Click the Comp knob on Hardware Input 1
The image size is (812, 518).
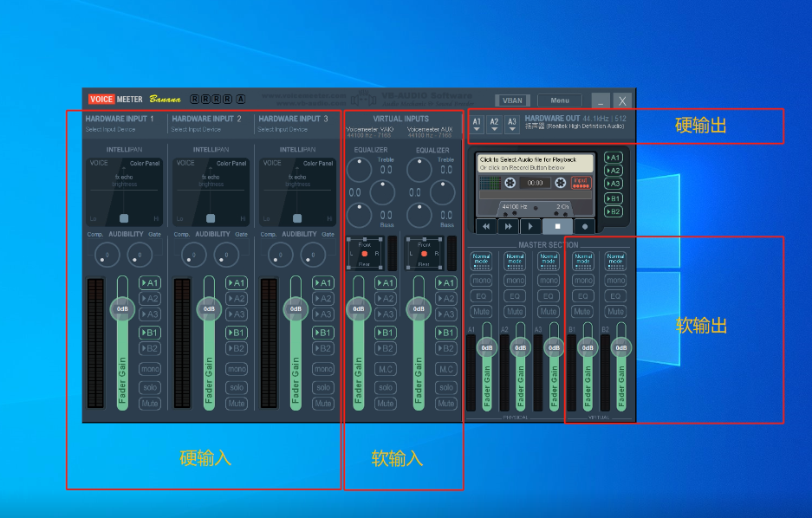[x=107, y=255]
